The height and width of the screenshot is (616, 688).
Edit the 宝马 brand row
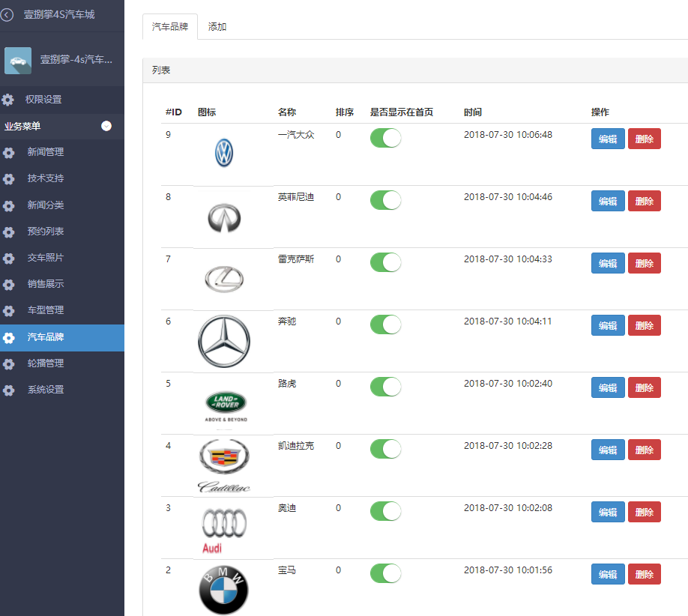pos(608,575)
